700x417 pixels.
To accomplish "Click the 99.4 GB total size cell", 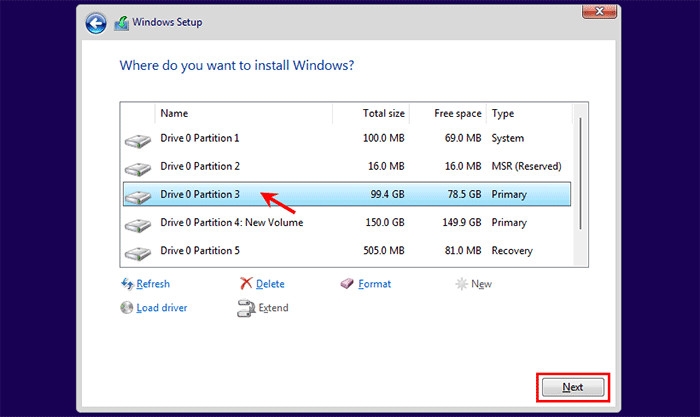I will [388, 195].
